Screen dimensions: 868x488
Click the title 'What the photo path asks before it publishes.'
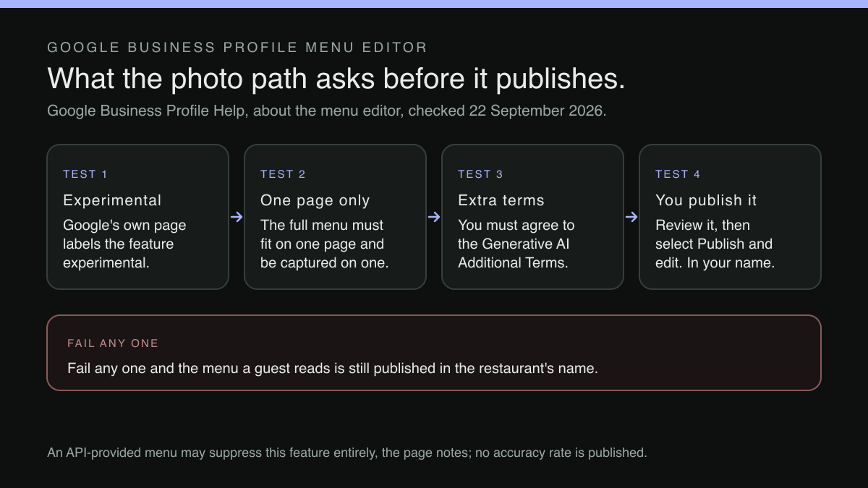[336, 78]
